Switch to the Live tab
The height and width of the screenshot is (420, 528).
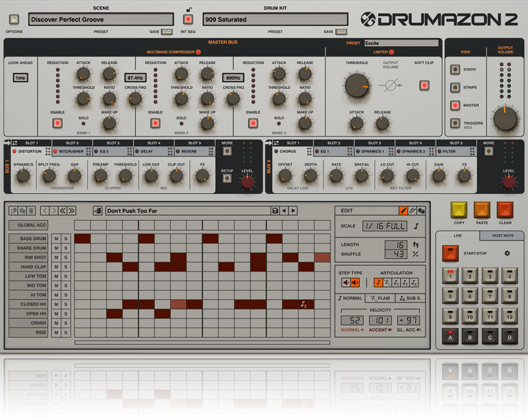point(457,236)
